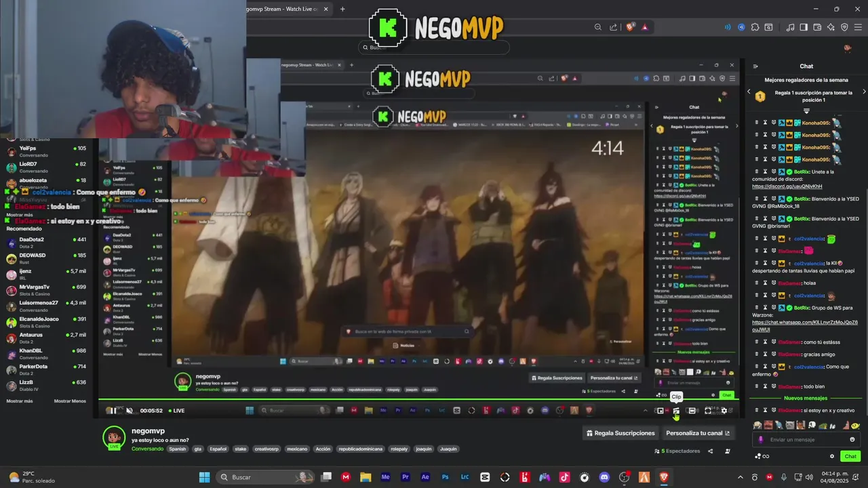Open the user profile avatar at top right
The image size is (868, 488).
pyautogui.click(x=847, y=48)
